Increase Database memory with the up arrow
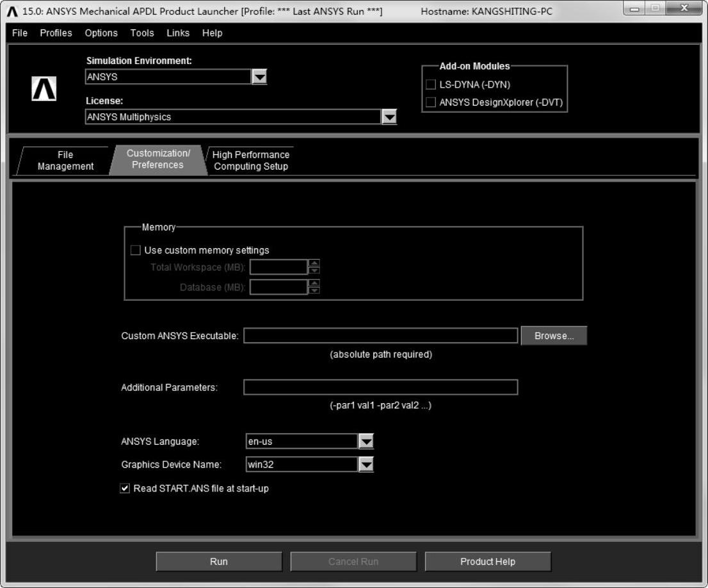 pyautogui.click(x=314, y=283)
